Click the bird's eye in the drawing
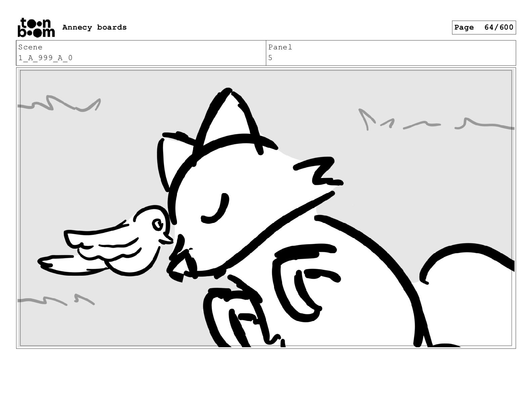532x411 pixels. coord(158,224)
